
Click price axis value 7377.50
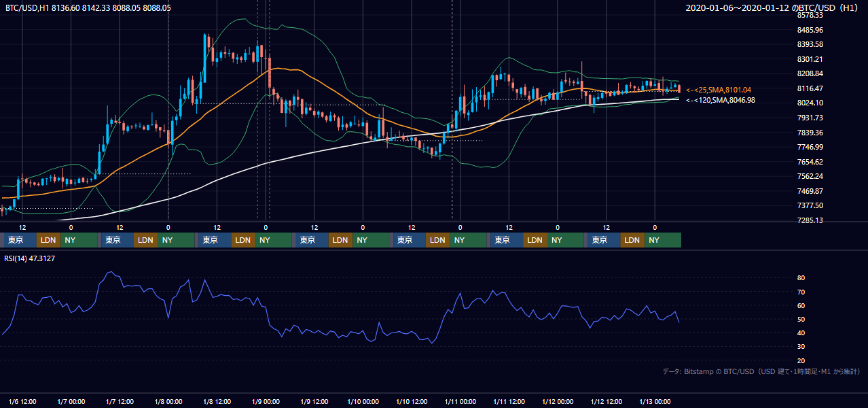810,205
